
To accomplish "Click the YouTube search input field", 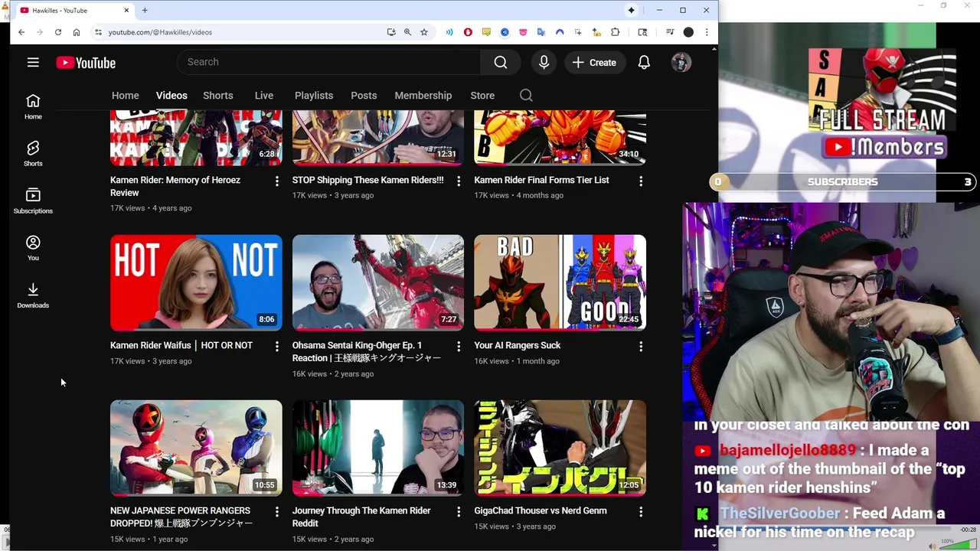I will point(329,62).
